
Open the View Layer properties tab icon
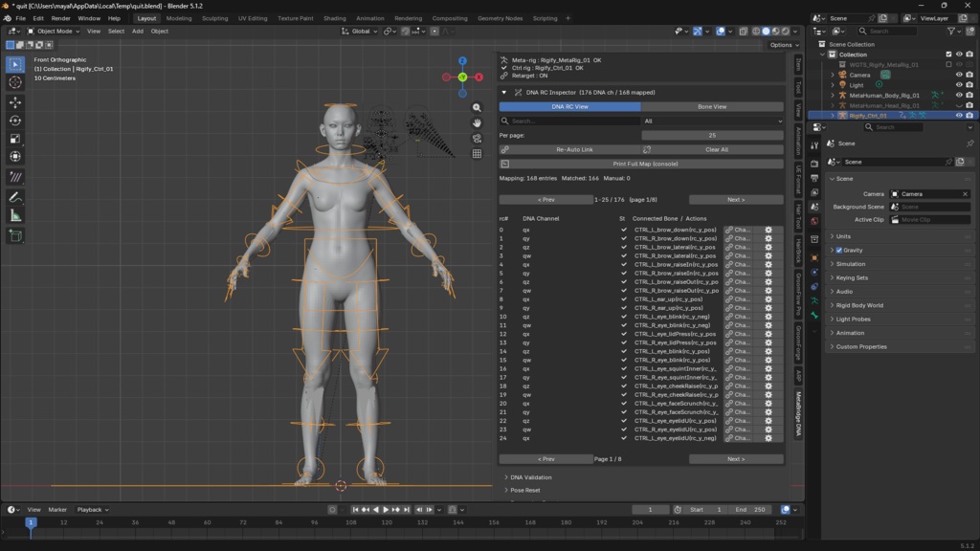pyautogui.click(x=814, y=192)
